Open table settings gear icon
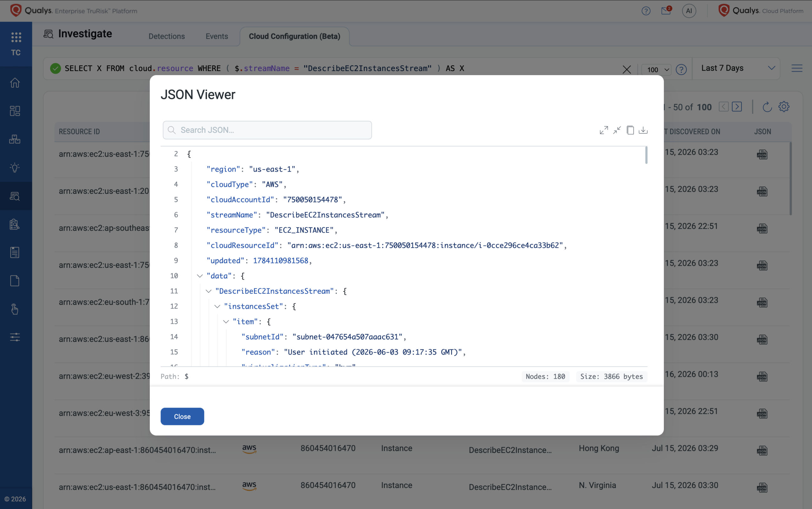 pos(784,107)
